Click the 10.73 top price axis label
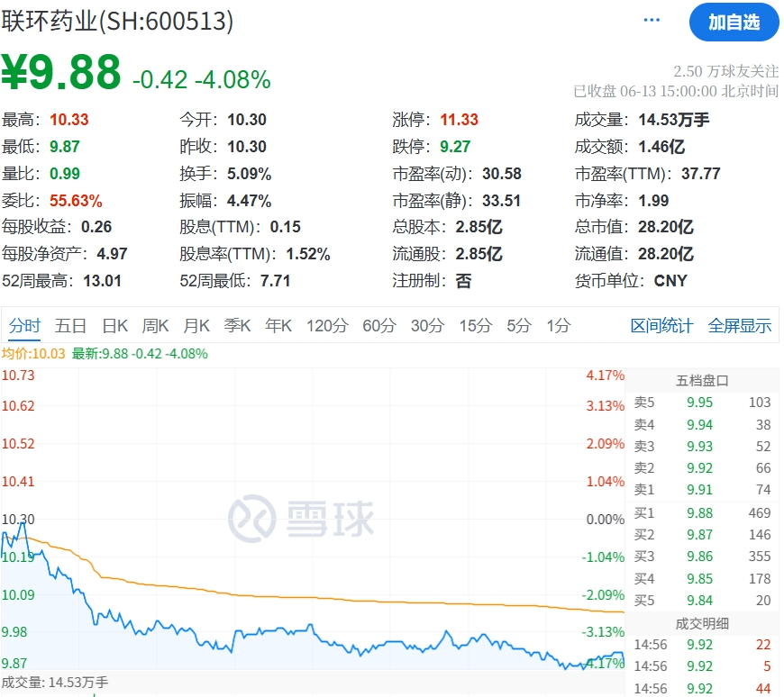The height and width of the screenshot is (697, 784). tap(18, 376)
